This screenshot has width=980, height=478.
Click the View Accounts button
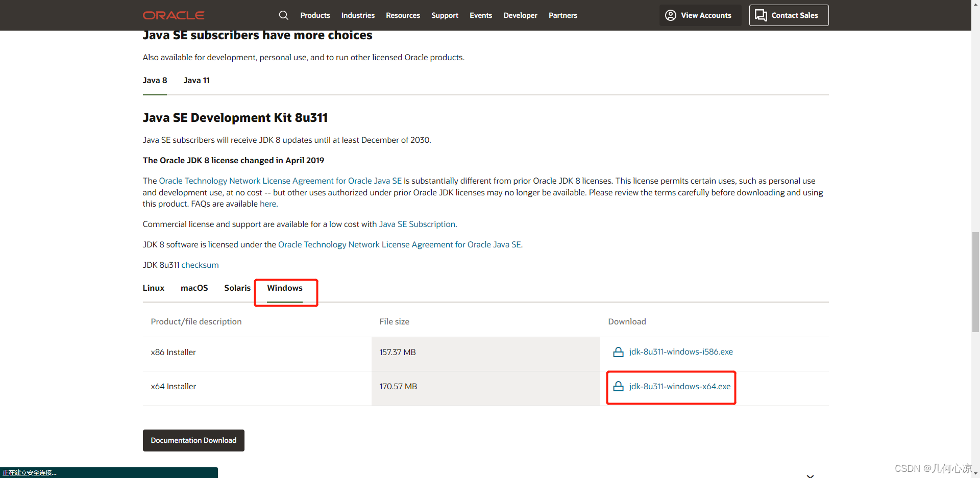[700, 15]
